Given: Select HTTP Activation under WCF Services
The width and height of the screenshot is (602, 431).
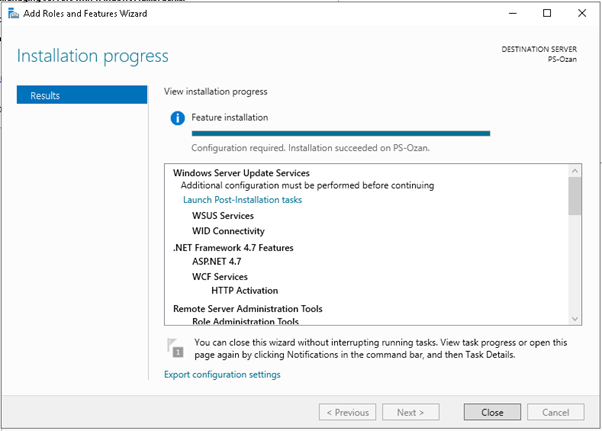Looking at the screenshot, I should pos(246,291).
